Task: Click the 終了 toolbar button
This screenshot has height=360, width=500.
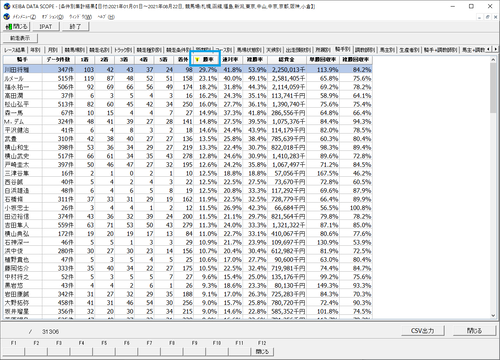Action: [x=75, y=27]
